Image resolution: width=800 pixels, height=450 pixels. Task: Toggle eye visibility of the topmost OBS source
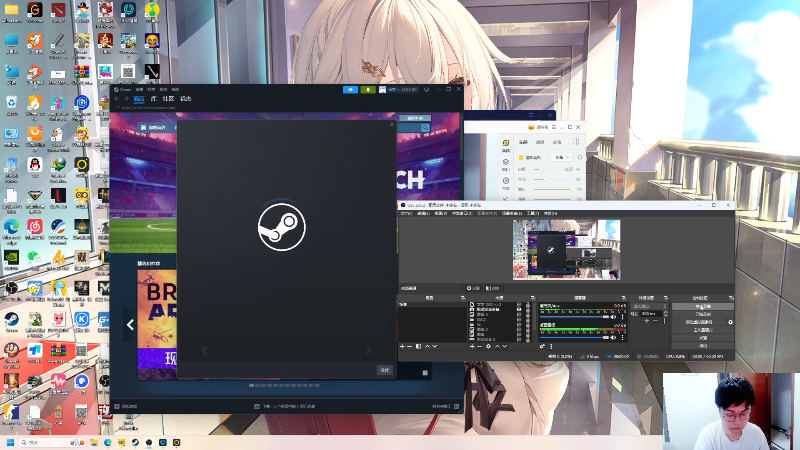pyautogui.click(x=519, y=305)
